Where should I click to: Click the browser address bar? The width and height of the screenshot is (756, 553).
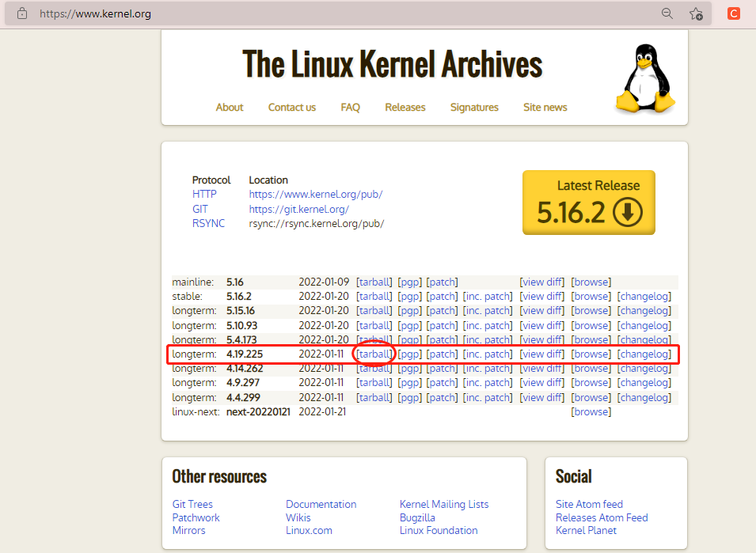tap(317, 13)
